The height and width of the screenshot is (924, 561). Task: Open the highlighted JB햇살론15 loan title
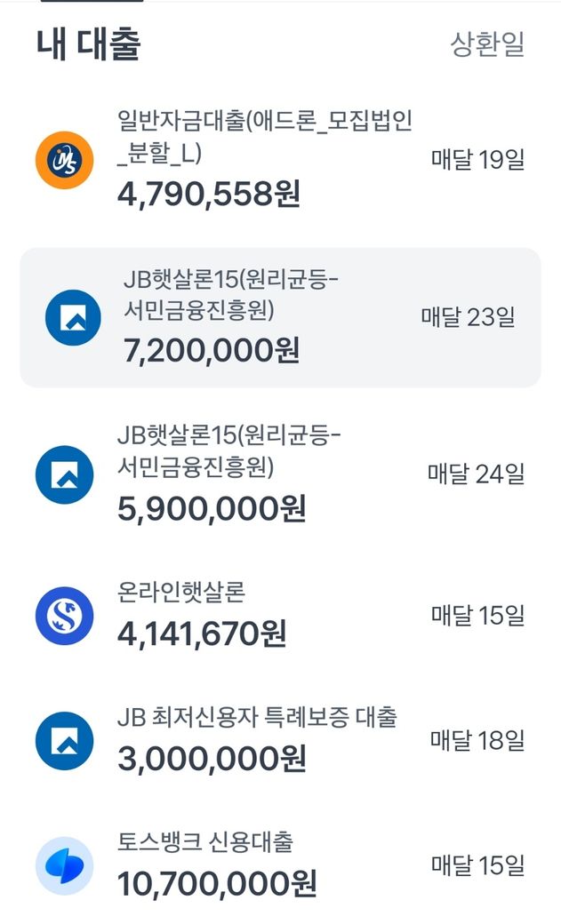[230, 295]
